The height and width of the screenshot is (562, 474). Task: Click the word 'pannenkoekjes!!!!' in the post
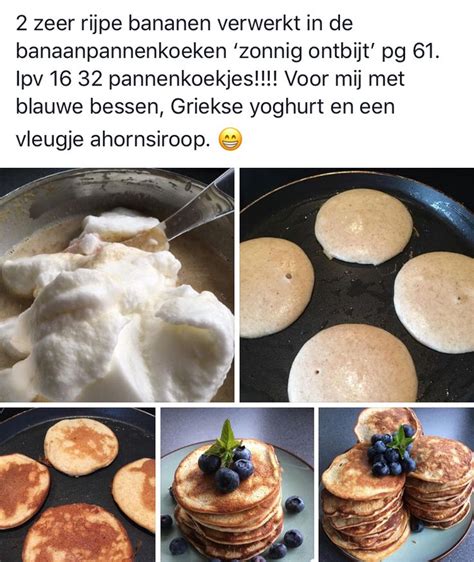coord(193,79)
